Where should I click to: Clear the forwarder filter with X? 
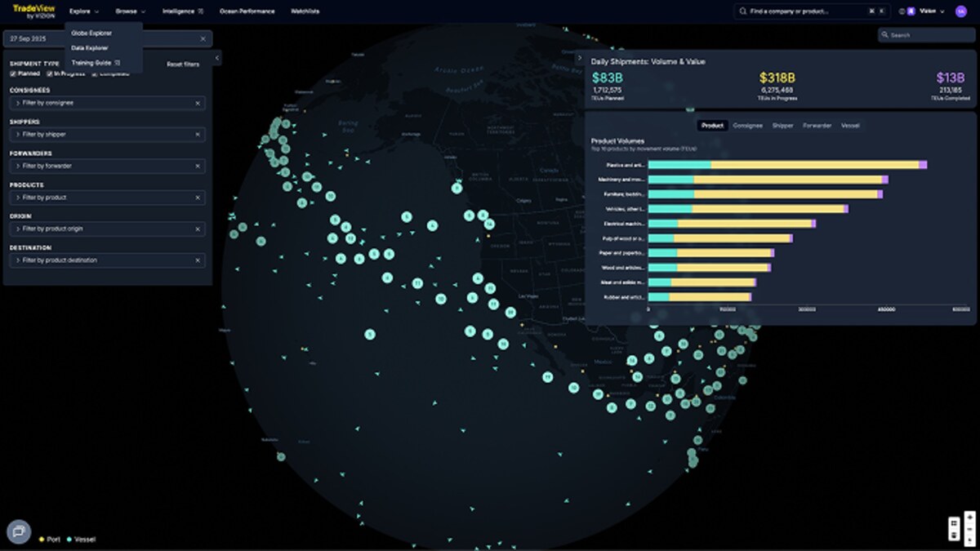(x=198, y=167)
